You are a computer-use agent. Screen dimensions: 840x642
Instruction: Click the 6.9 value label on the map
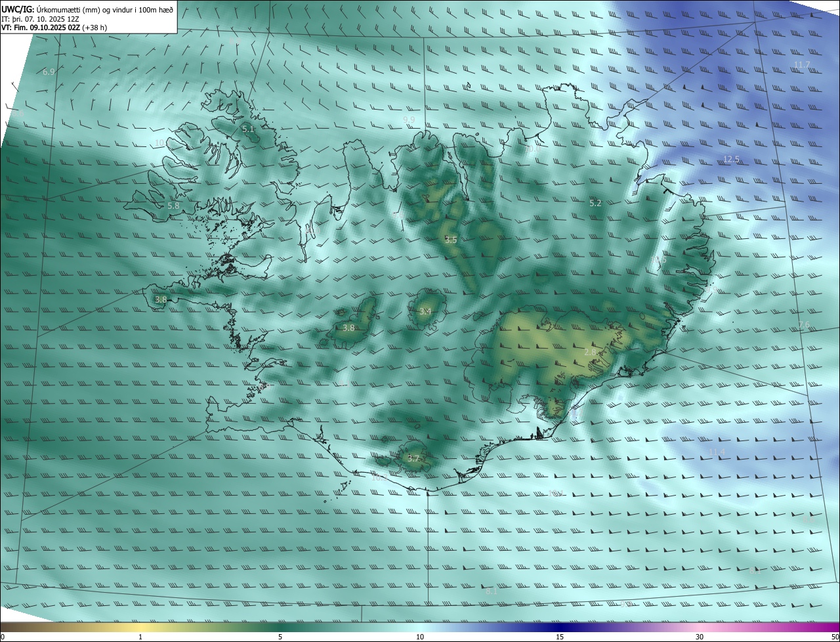pos(49,72)
